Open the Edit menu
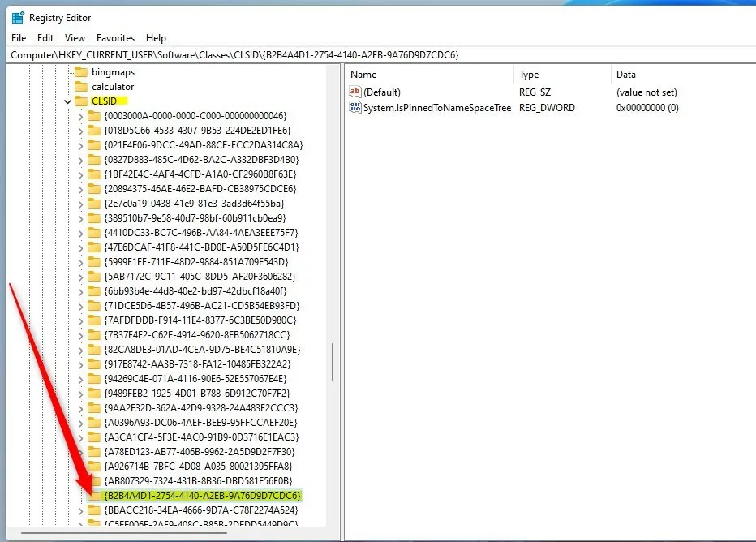 point(45,37)
